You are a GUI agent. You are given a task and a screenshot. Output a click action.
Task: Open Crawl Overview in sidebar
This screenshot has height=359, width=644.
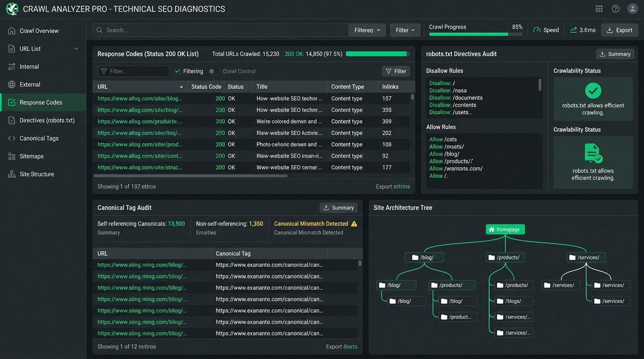tap(43, 31)
